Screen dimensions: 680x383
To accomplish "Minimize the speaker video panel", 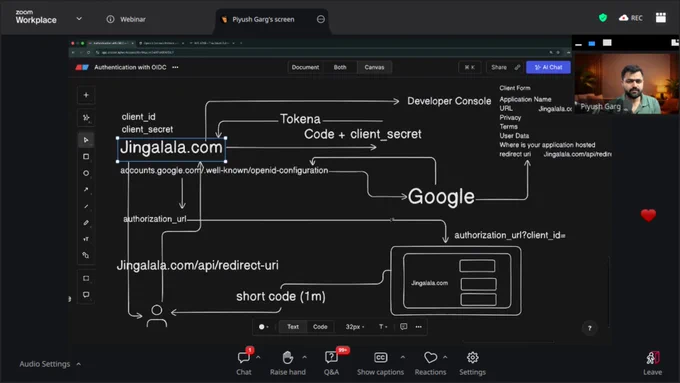I will 579,43.
